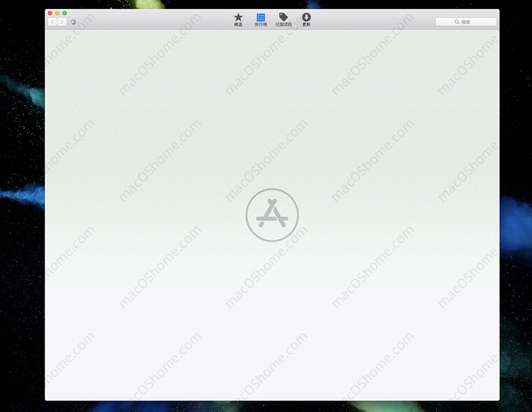Click the magnifier icon in the search box
532x412 pixels.
pyautogui.click(x=457, y=22)
